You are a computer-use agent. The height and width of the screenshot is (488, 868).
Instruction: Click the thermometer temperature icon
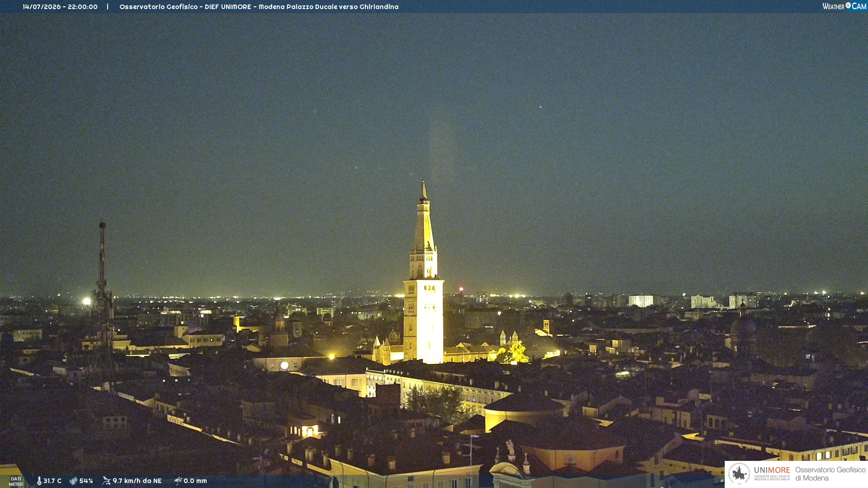tap(39, 481)
